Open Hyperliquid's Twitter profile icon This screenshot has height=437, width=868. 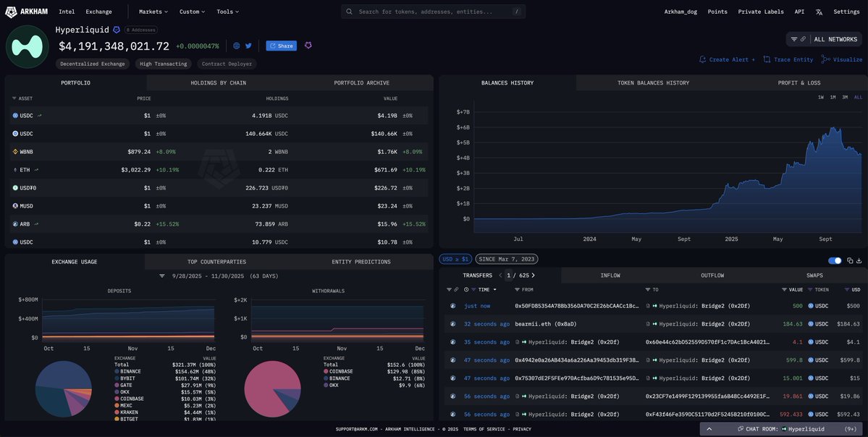pos(248,46)
